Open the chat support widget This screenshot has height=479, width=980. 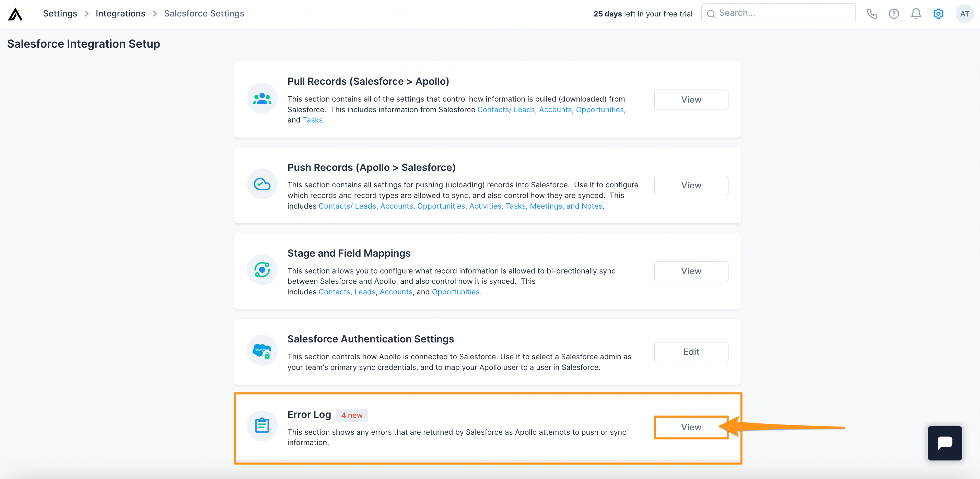click(945, 443)
